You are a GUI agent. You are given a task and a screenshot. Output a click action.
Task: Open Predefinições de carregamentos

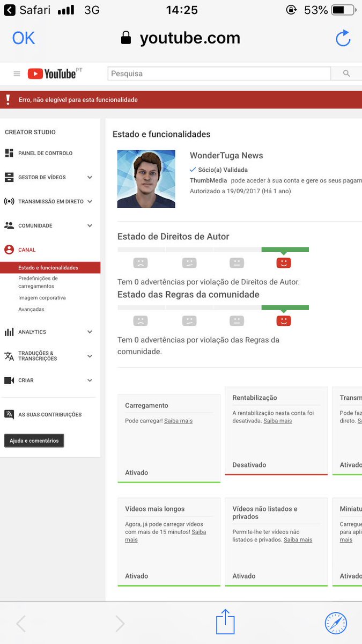[x=38, y=282]
